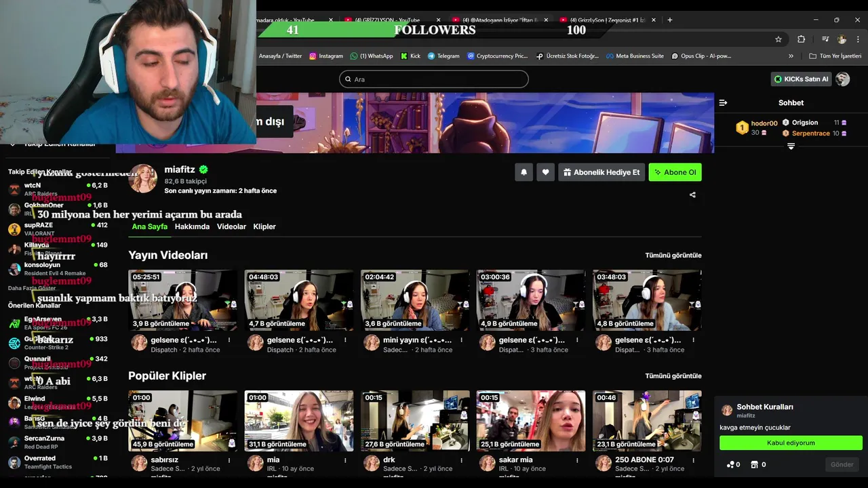Click the Abone Ol subscribe button
The height and width of the screenshot is (488, 868).
675,172
